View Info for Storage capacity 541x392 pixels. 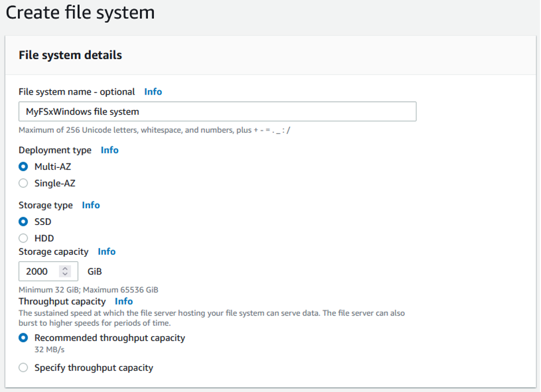[107, 251]
